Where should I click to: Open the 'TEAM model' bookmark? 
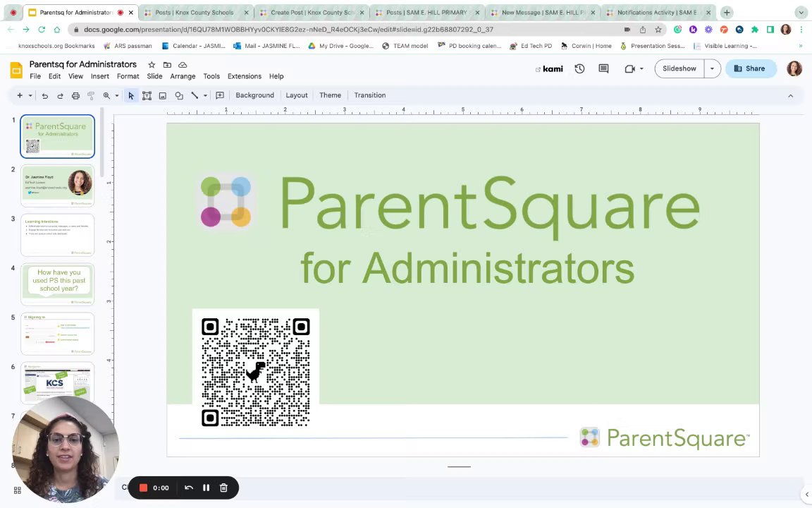pos(405,46)
